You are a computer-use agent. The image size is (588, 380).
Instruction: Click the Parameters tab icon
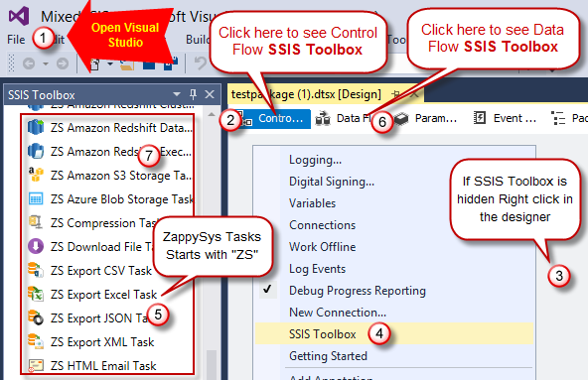[401, 119]
